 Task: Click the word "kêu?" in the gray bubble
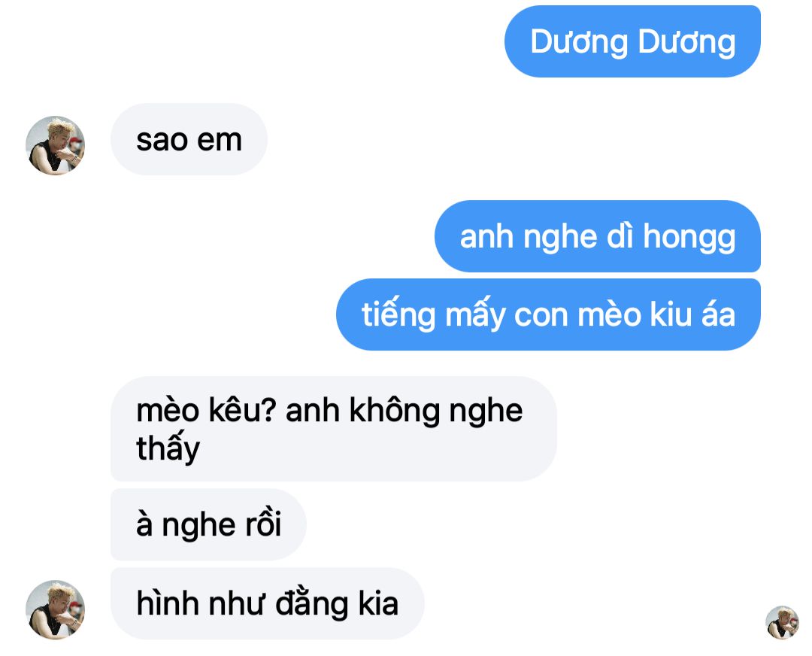click(242, 410)
